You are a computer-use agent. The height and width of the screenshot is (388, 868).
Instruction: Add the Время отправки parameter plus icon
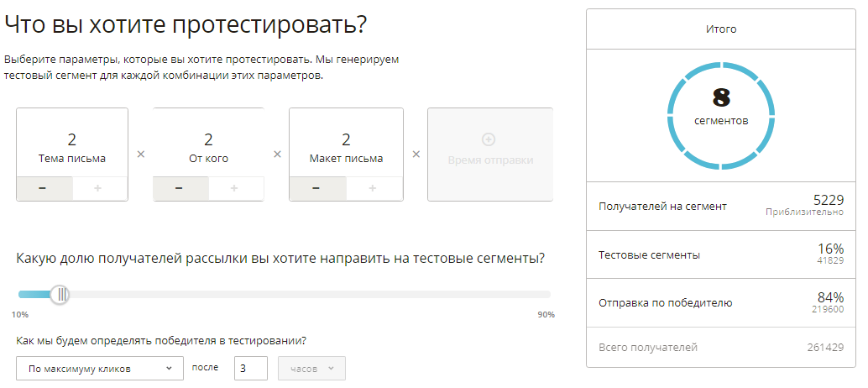click(489, 139)
